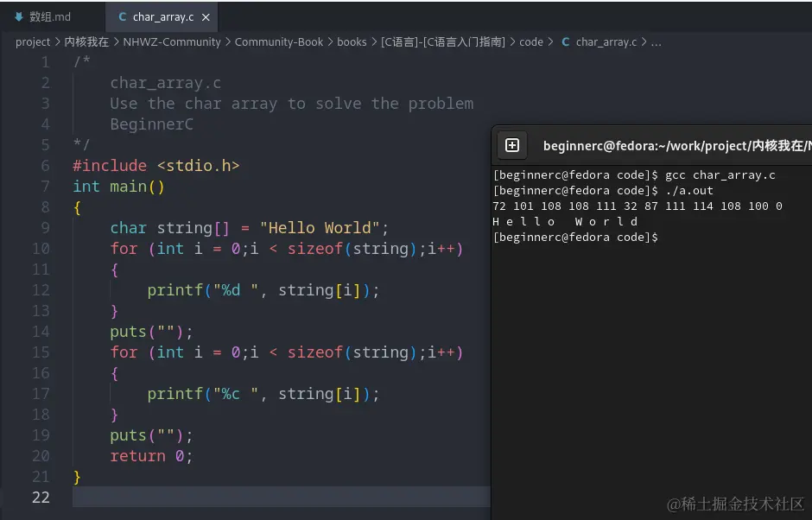The image size is (812, 520).
Task: Click printf("%d ", string[i]) statement
Action: pos(263,290)
